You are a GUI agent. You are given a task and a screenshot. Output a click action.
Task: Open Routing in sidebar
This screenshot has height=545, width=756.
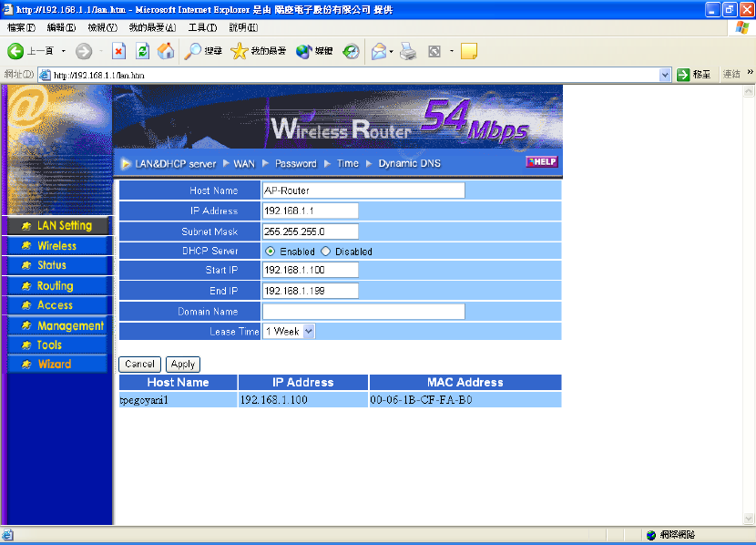[57, 285]
